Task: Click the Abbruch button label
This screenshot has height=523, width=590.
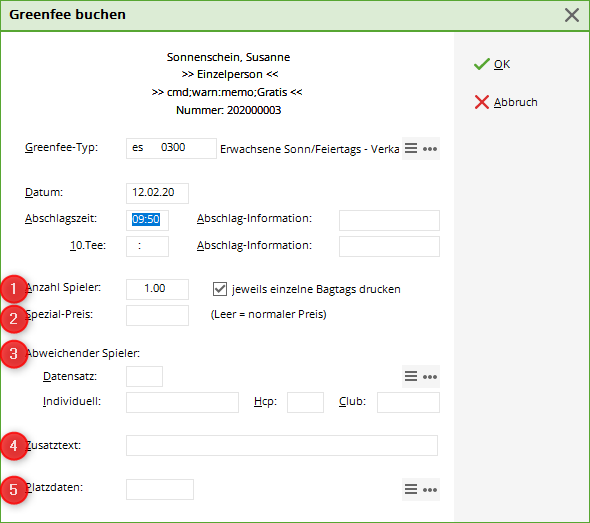Action: pyautogui.click(x=515, y=102)
